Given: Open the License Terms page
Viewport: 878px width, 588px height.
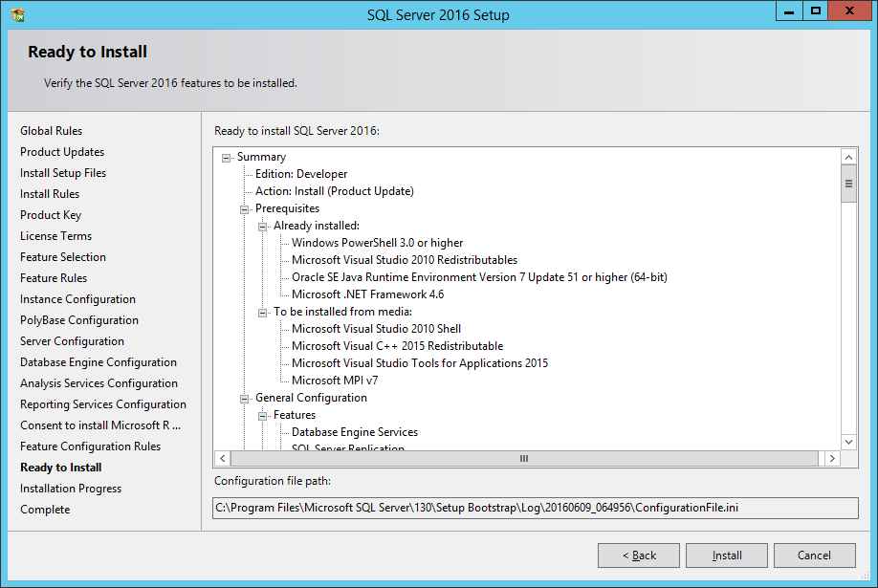Looking at the screenshot, I should point(55,235).
